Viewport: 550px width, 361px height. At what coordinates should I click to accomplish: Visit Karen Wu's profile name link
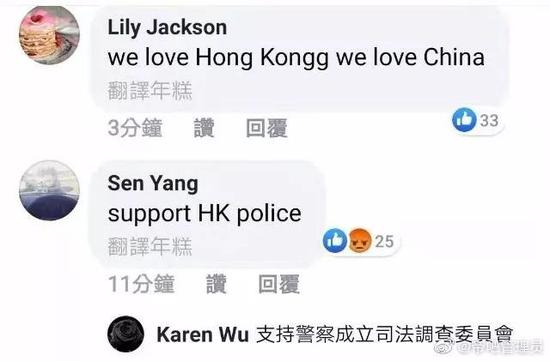(x=203, y=334)
